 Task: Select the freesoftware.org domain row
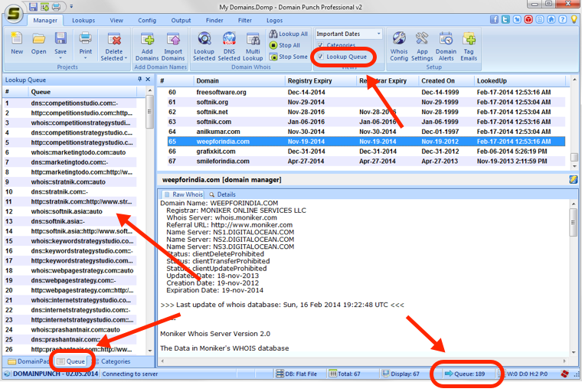[366, 92]
